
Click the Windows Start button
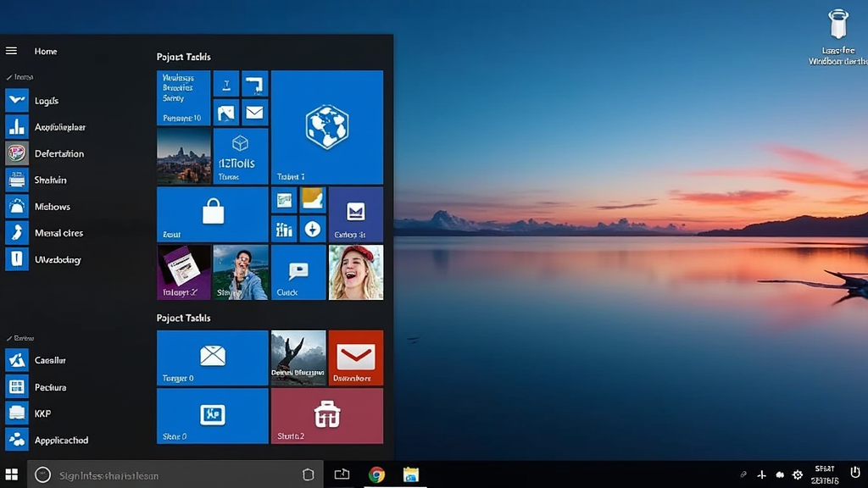point(12,474)
